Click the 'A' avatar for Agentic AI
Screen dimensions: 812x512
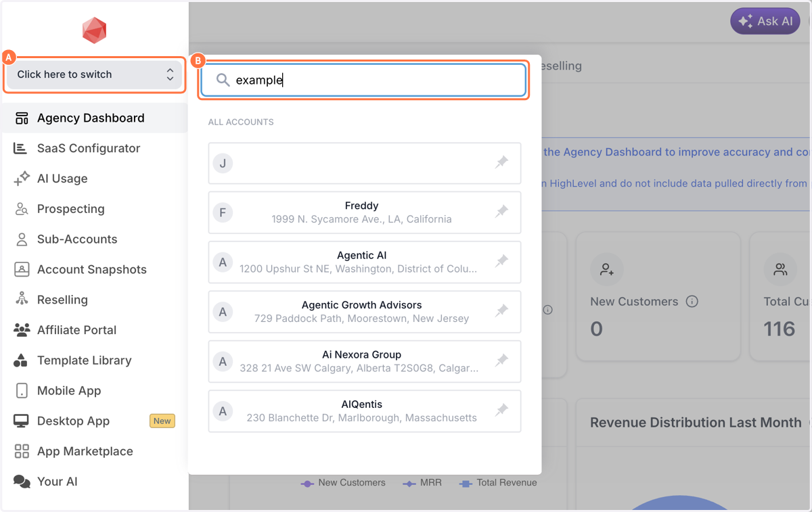[x=223, y=262]
